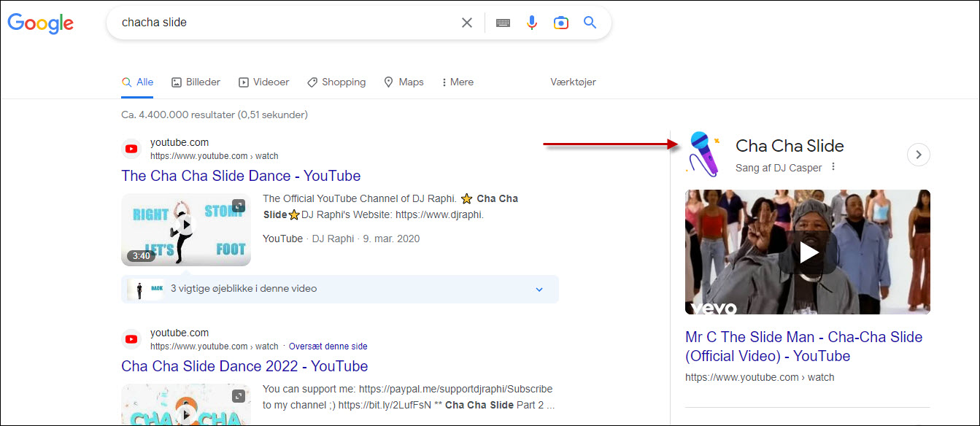Expand the '3 vigtige øjeblikke' section
Image resolution: width=980 pixels, height=426 pixels.
[x=539, y=289]
